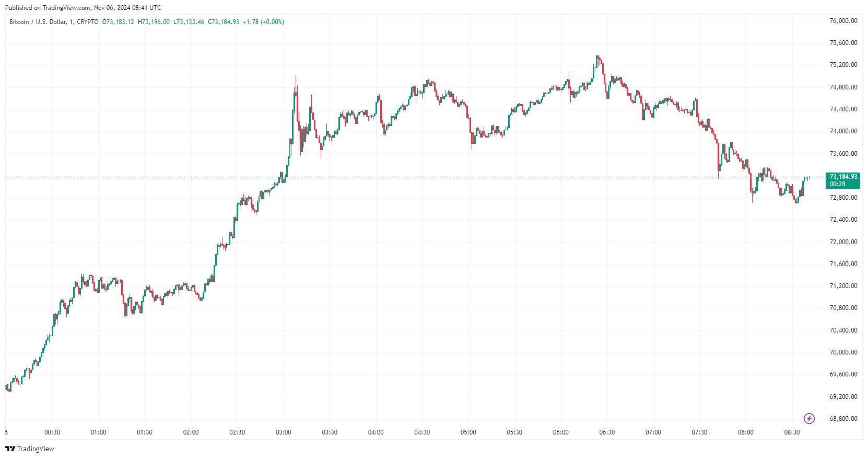Click the 02:30 time axis label
868x458 pixels.
(237, 432)
